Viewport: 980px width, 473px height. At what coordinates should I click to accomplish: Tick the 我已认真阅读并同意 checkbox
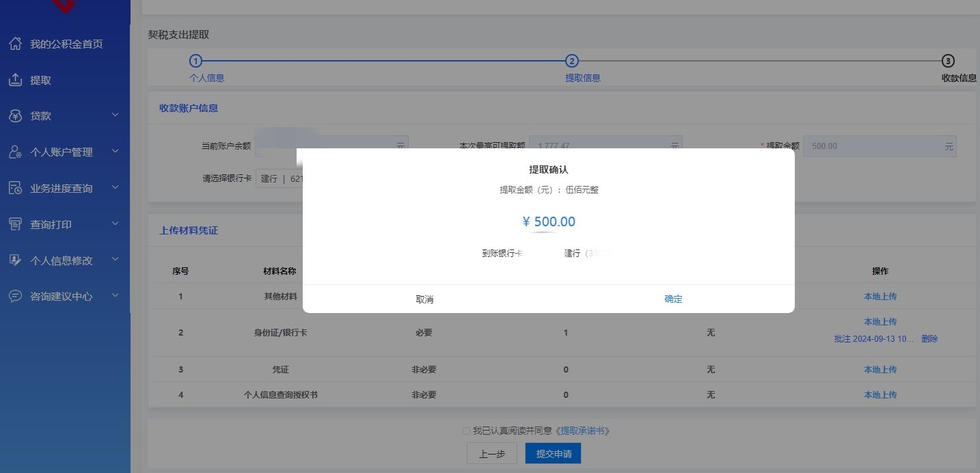[x=466, y=431]
